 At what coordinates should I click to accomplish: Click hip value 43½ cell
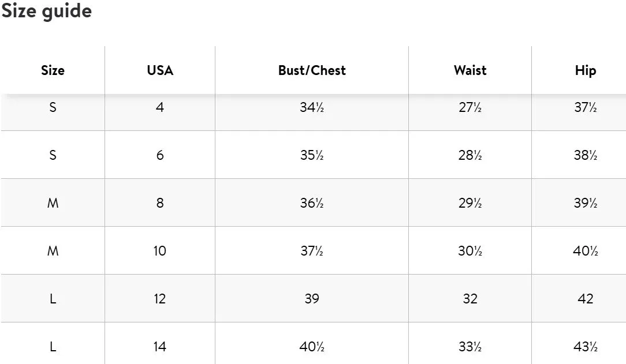tap(585, 347)
